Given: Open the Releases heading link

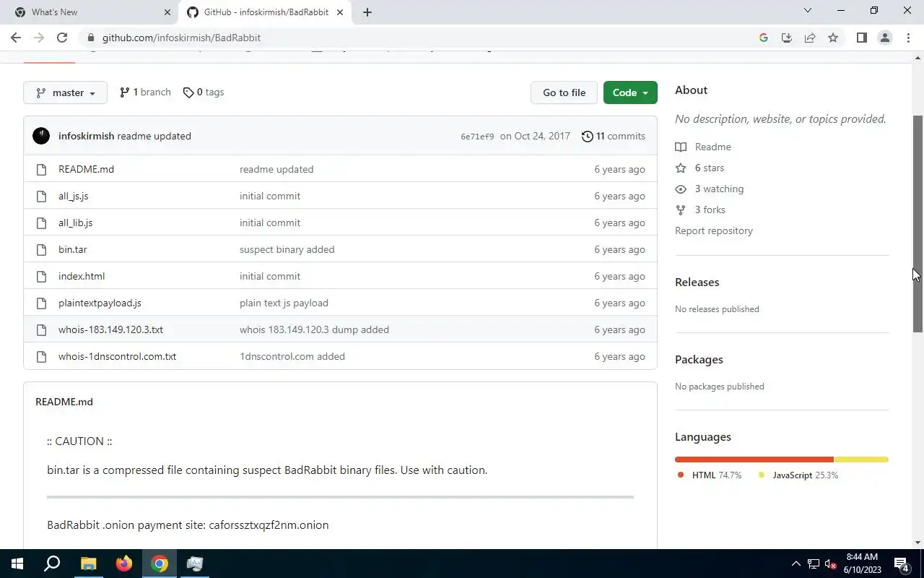Looking at the screenshot, I should [x=697, y=282].
